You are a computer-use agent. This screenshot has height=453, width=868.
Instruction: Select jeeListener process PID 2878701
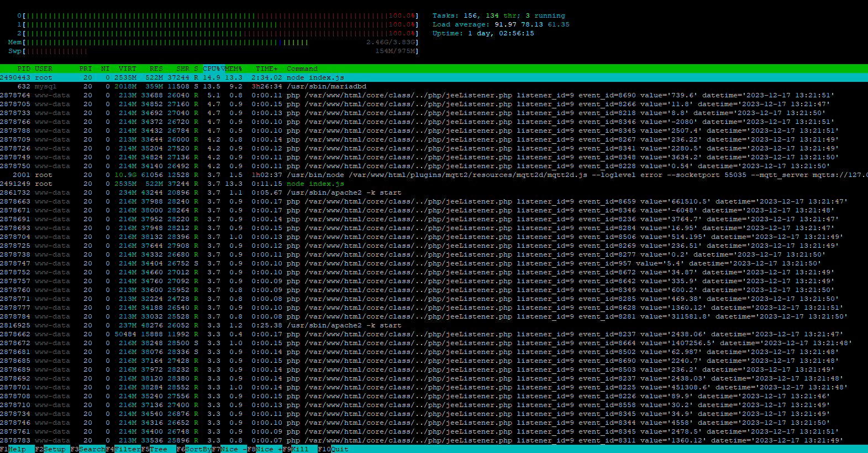pyautogui.click(x=434, y=387)
